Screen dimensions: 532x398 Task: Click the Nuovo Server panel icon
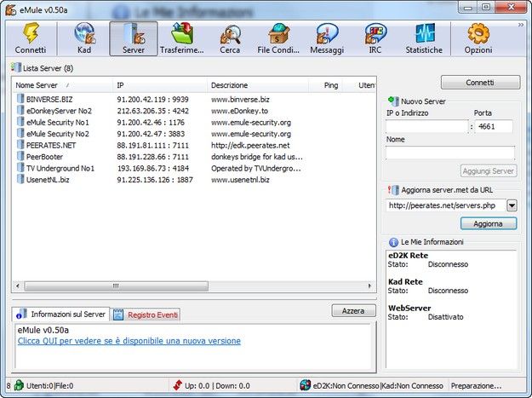[393, 101]
